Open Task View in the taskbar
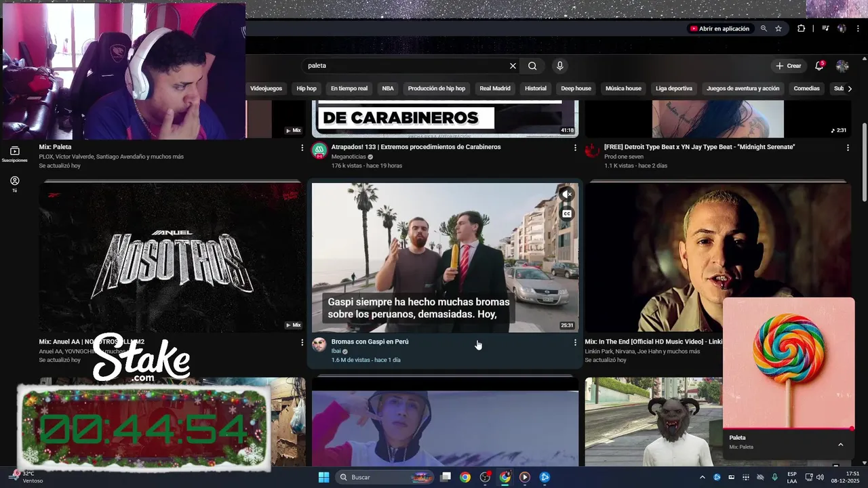868x488 pixels. pos(446,477)
